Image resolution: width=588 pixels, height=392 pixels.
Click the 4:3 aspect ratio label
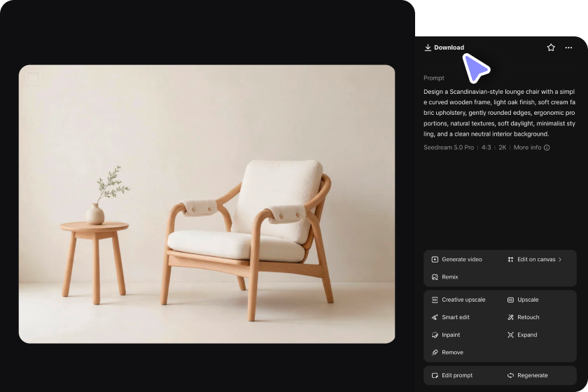486,148
